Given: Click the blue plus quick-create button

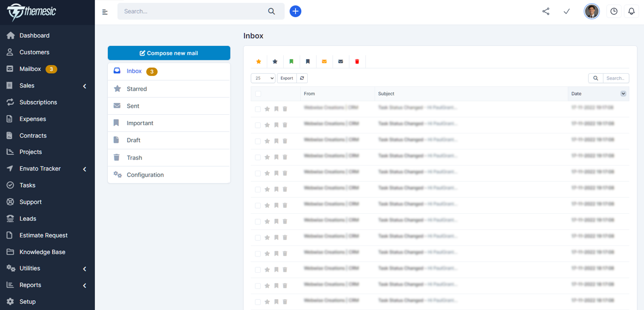Looking at the screenshot, I should tap(295, 11).
